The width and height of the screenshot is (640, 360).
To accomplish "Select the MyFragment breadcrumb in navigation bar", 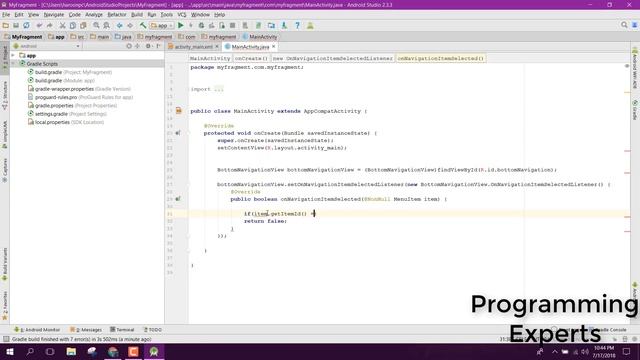I will pyautogui.click(x=23, y=37).
